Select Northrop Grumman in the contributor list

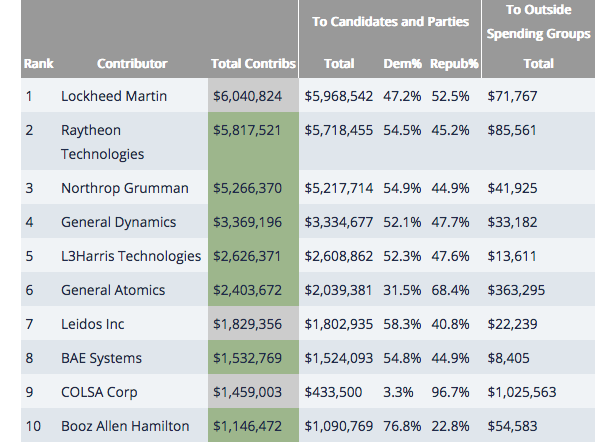pyautogui.click(x=124, y=188)
